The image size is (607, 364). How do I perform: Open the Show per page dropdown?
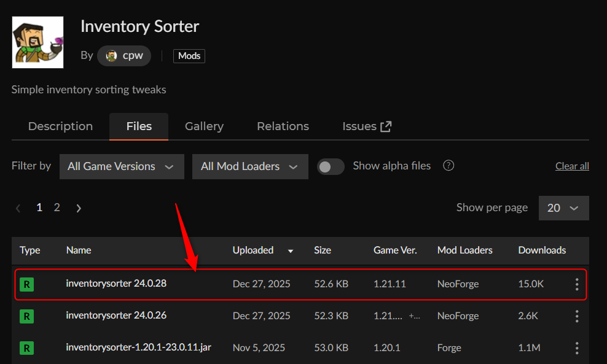pyautogui.click(x=563, y=207)
